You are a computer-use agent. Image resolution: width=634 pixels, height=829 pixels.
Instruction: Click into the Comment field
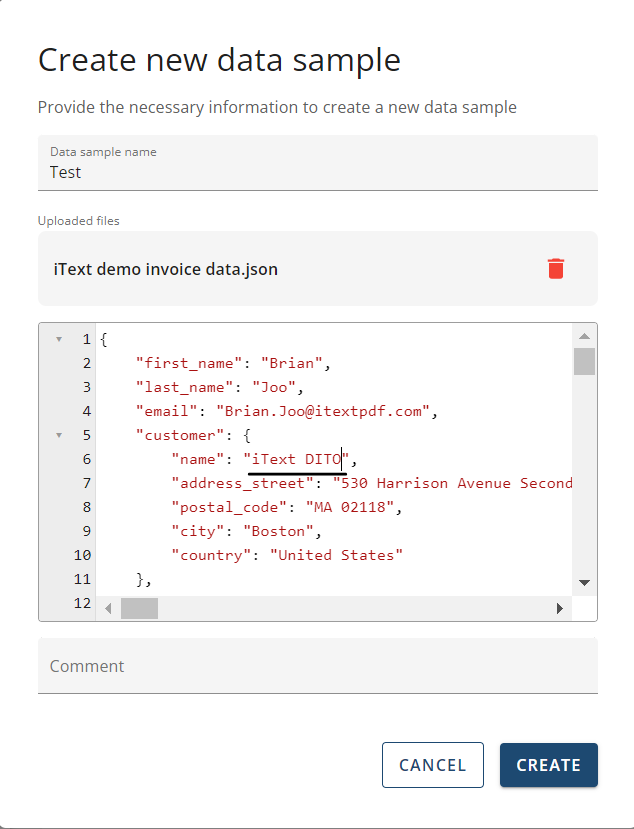point(317,666)
